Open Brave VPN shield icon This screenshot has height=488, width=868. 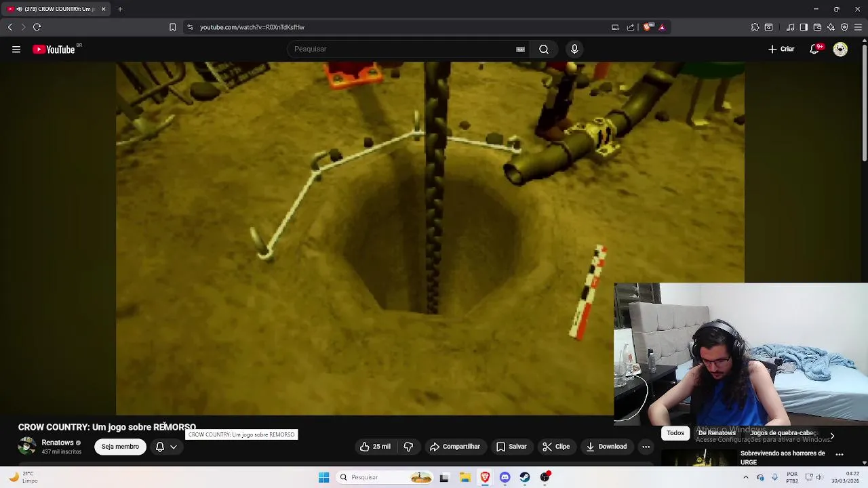(x=844, y=27)
